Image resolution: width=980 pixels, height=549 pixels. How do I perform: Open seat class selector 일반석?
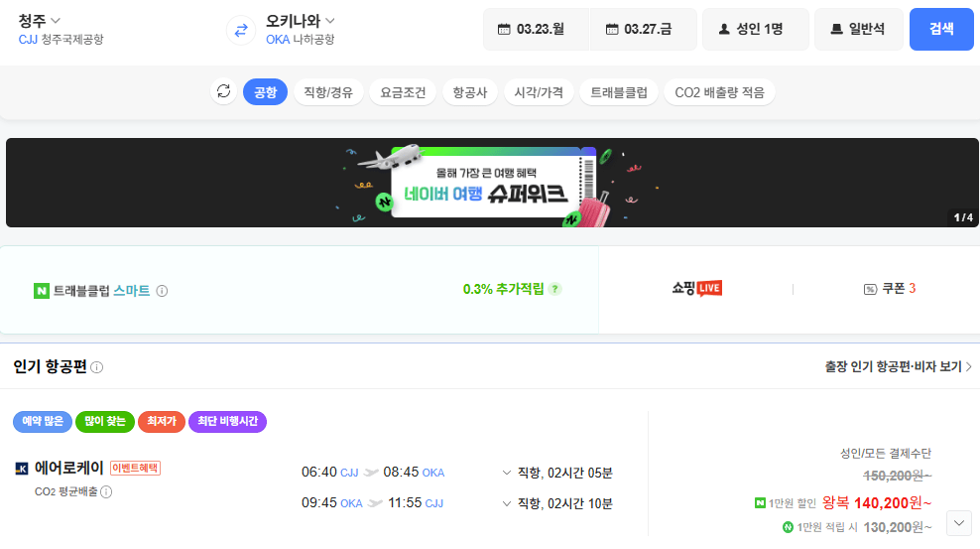coord(859,29)
